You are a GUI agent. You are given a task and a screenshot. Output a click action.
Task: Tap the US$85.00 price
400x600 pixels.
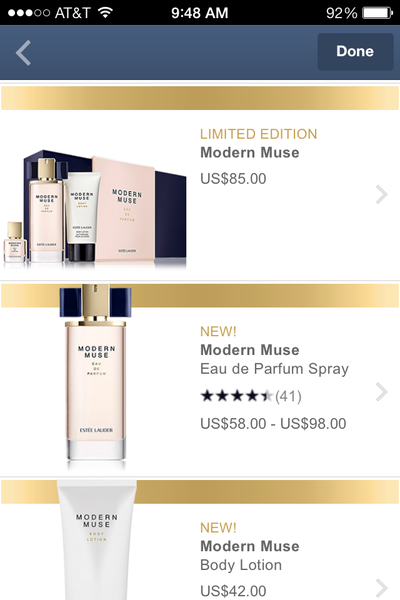click(x=233, y=179)
